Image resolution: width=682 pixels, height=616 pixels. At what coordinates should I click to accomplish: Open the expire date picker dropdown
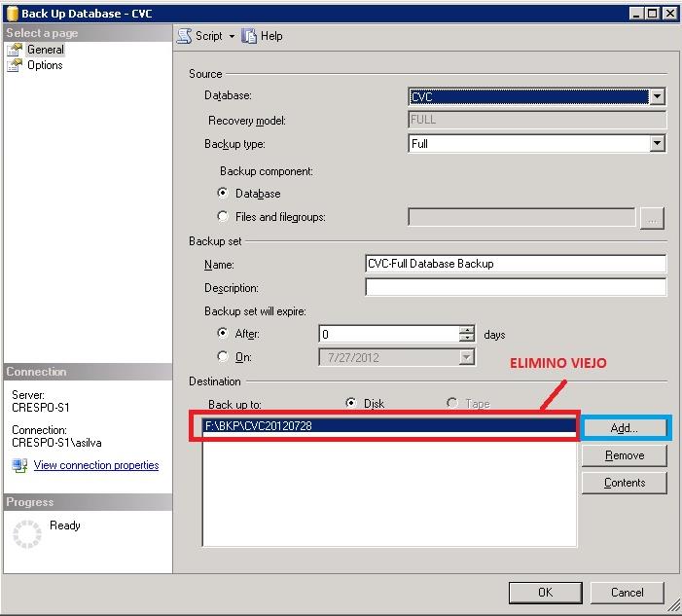point(467,357)
